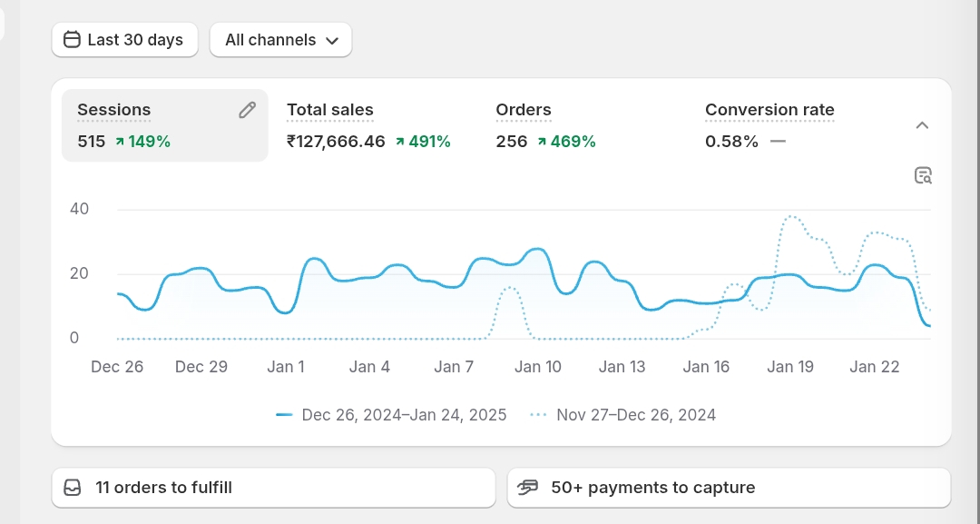This screenshot has height=524, width=980.
Task: Switch the chart to Total sales
Action: coord(330,110)
